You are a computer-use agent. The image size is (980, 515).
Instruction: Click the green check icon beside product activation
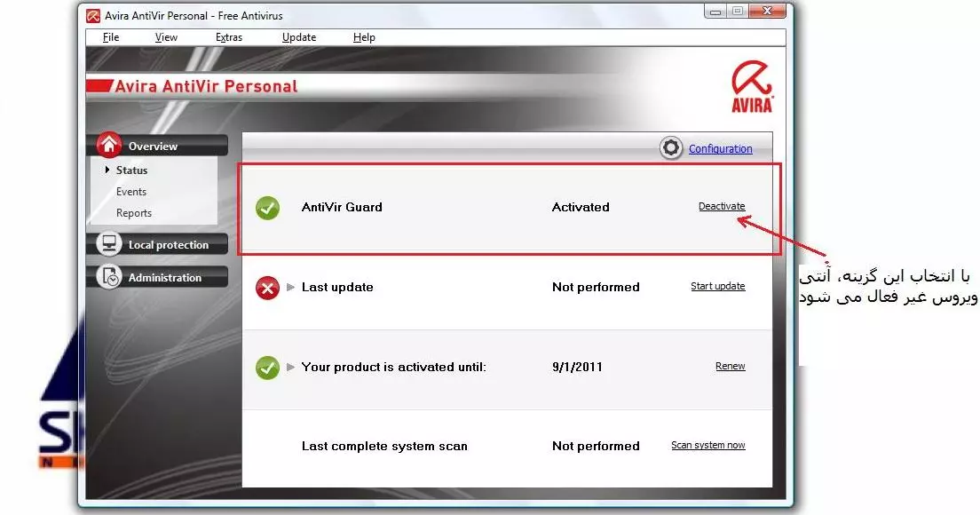click(267, 368)
